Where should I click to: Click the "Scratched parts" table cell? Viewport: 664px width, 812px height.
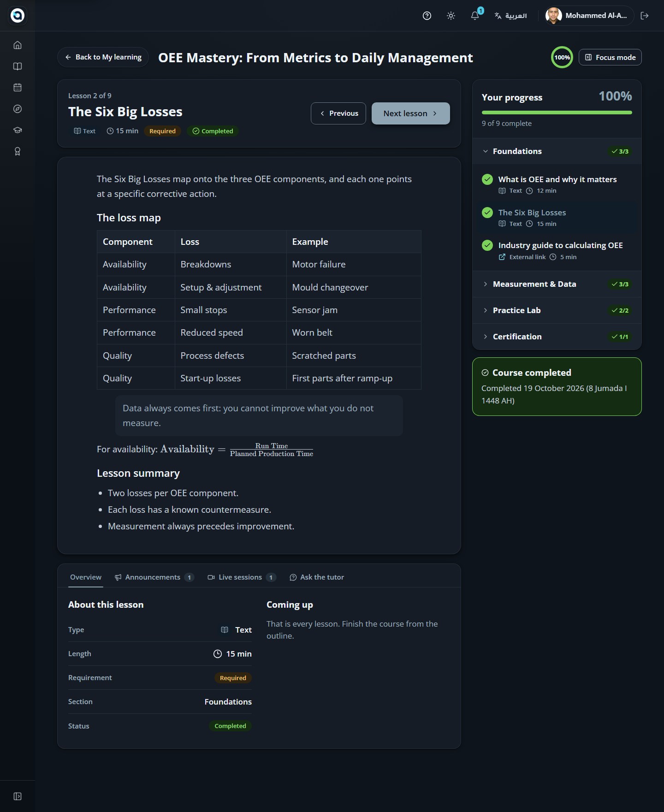(x=354, y=356)
